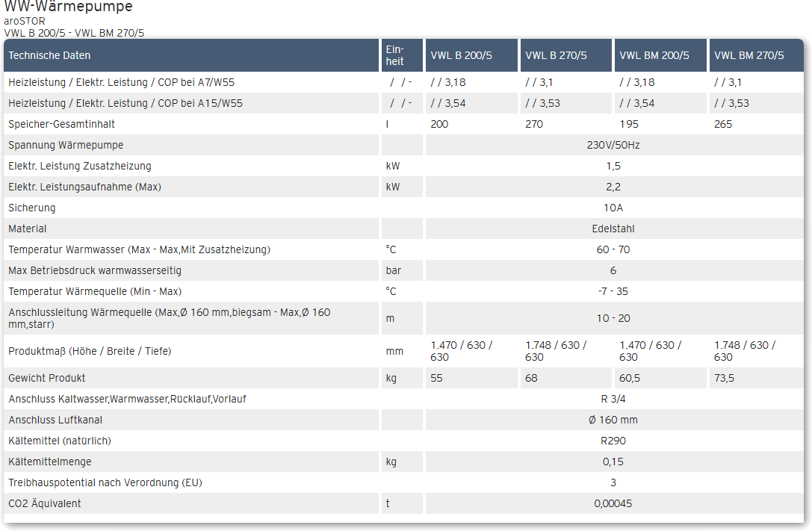Click the 'Ø 160 mm' air duct value
This screenshot has height=531, width=812.
[x=613, y=420]
